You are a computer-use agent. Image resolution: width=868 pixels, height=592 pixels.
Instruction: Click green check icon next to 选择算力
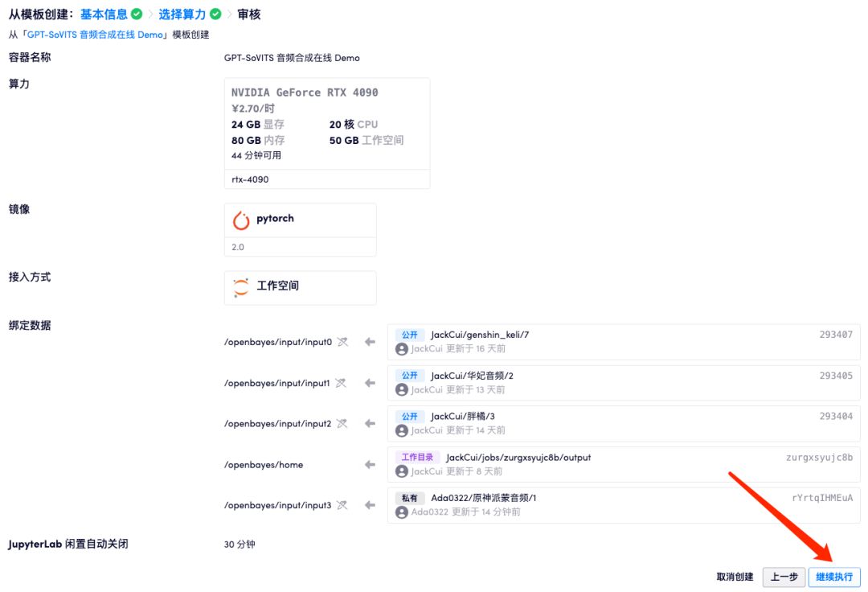pos(216,14)
